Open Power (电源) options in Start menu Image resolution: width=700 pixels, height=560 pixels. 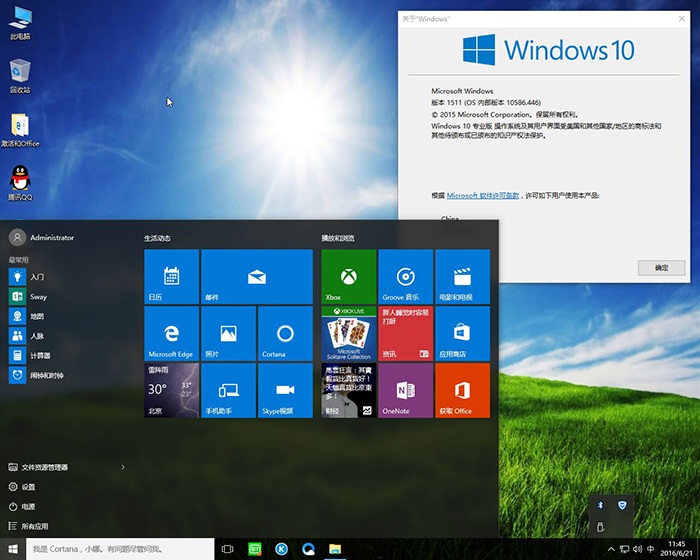coord(28,507)
